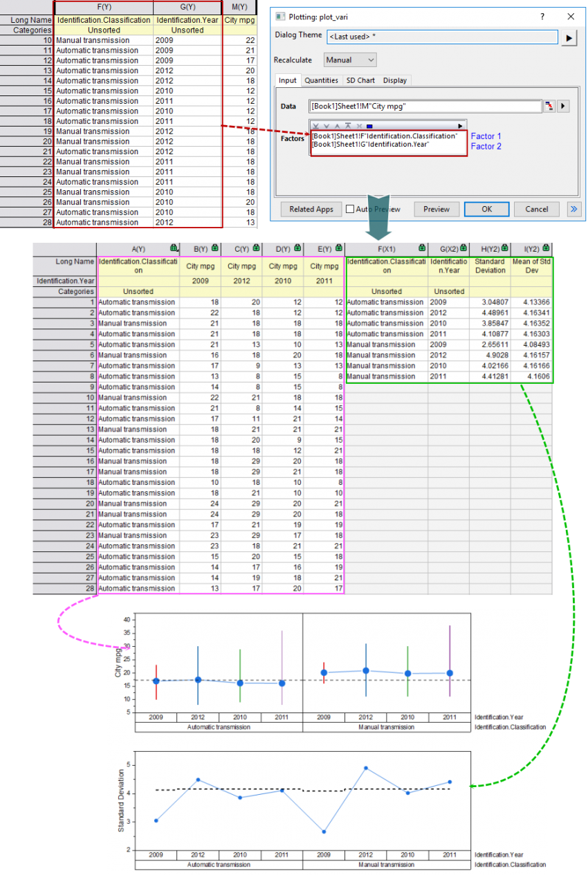Move Factor 1 down with the down-arrow icon
Viewport: 588px width, 875px height.
(x=326, y=126)
